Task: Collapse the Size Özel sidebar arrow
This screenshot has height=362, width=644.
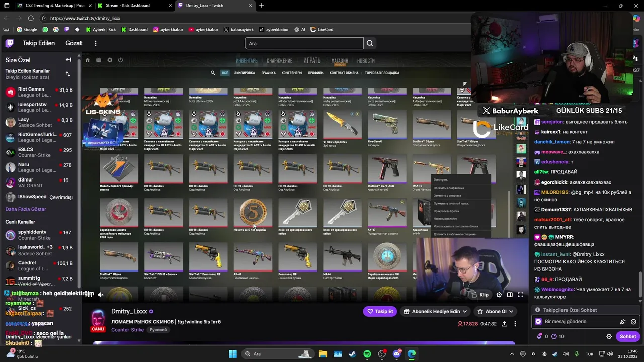Action: pos(68,60)
